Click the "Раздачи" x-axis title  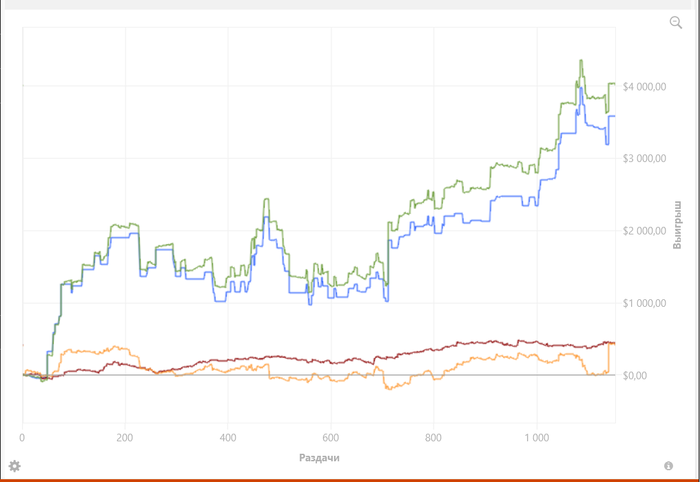point(319,458)
